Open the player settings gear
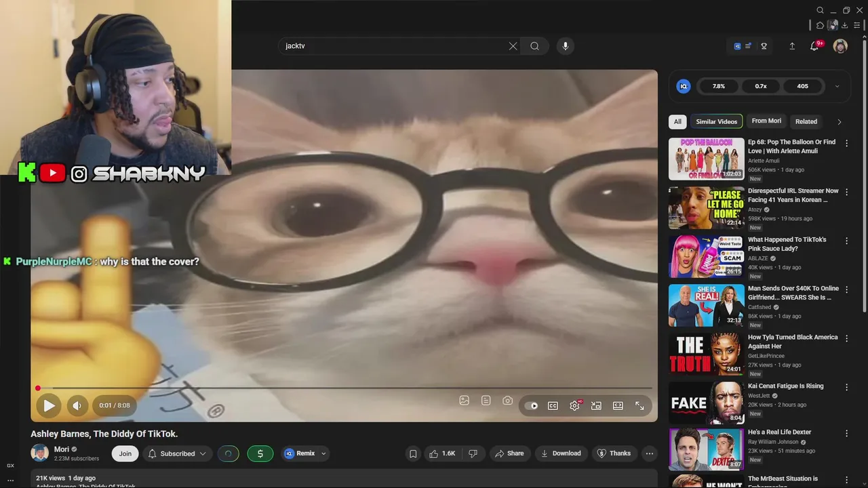This screenshot has height=488, width=868. click(574, 405)
